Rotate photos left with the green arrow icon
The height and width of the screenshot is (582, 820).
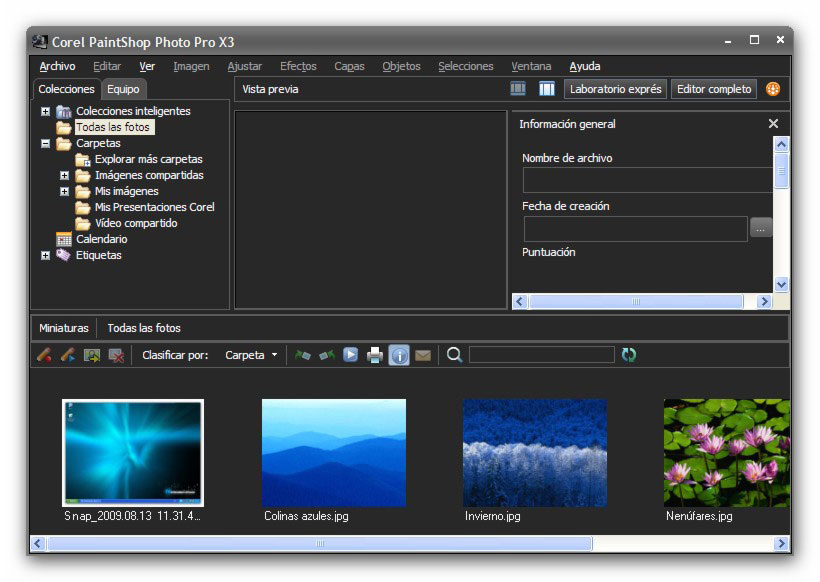point(303,356)
